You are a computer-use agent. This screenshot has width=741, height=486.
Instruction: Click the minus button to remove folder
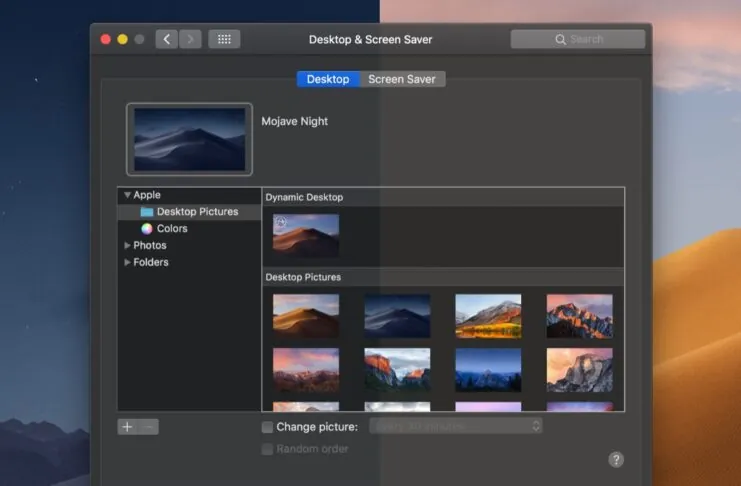click(148, 427)
